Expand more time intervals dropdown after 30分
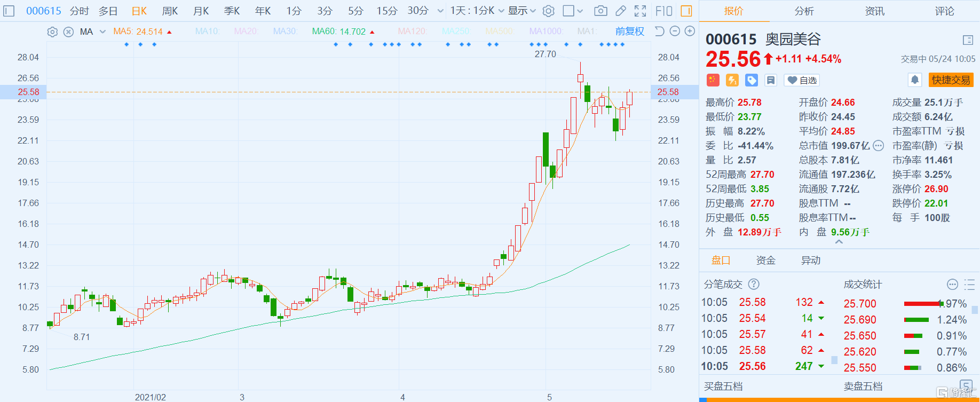Viewport: 980px width, 402px height. 440,11
